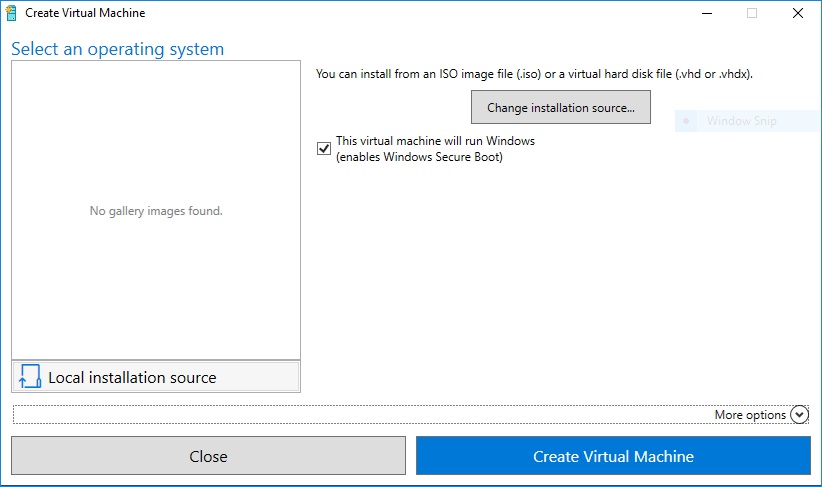This screenshot has width=822, height=487.
Task: Choose the faint Window Snip menu item
Action: point(741,121)
